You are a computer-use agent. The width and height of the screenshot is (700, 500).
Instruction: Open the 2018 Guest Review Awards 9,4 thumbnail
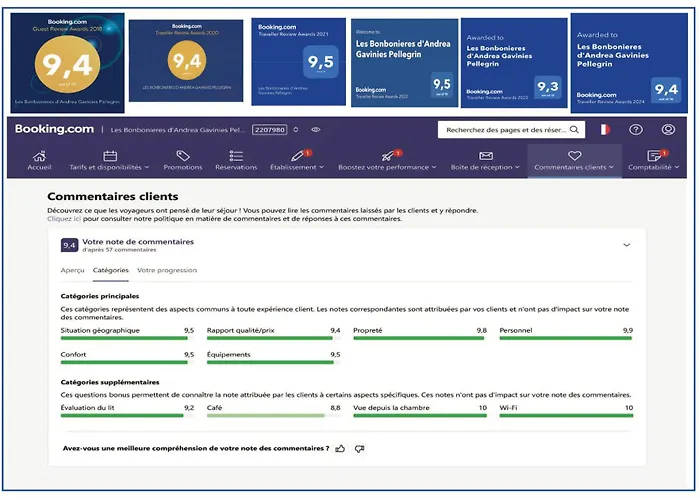pos(67,62)
